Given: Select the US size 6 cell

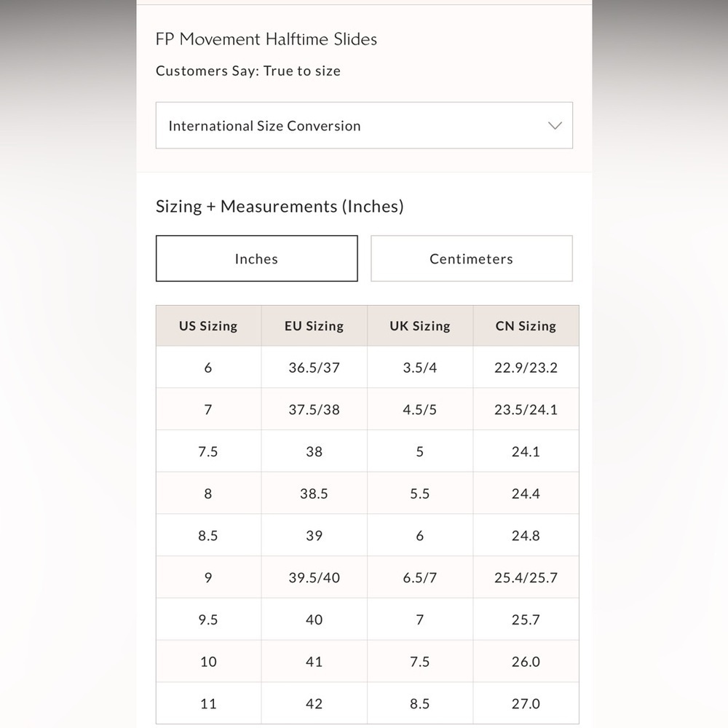Looking at the screenshot, I should point(208,368).
